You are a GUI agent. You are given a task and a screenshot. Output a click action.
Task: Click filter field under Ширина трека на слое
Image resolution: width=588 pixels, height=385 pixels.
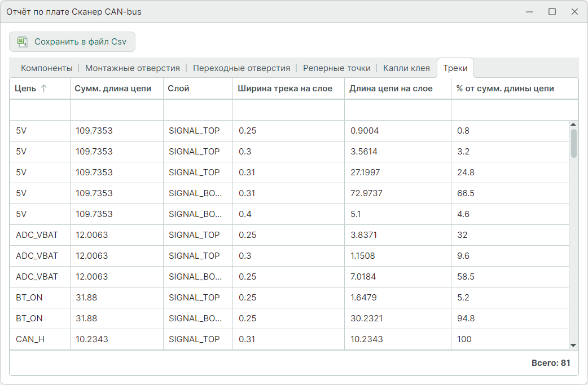[288, 110]
